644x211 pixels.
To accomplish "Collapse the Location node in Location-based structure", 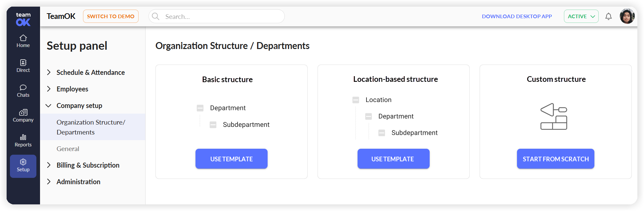I will (x=356, y=100).
